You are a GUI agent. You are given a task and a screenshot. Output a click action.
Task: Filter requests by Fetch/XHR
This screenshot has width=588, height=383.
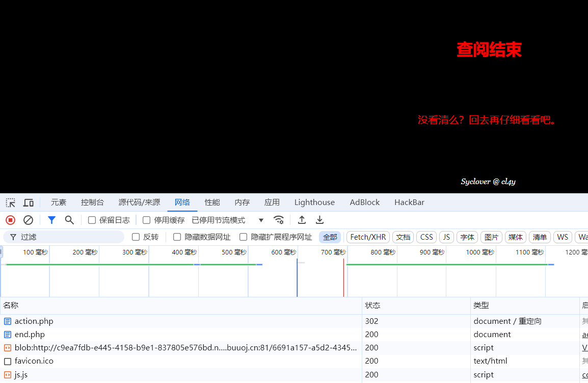point(368,237)
